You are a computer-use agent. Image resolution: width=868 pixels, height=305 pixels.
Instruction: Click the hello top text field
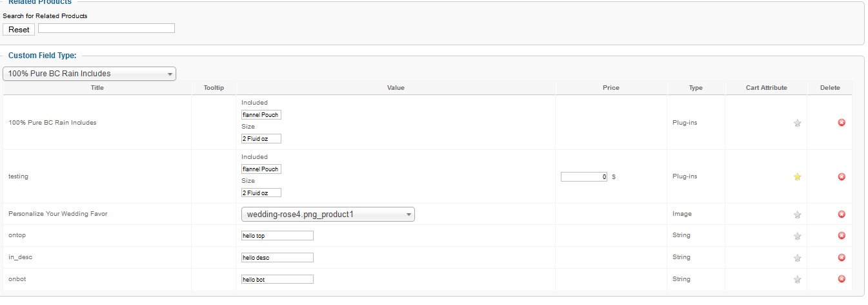(x=278, y=236)
